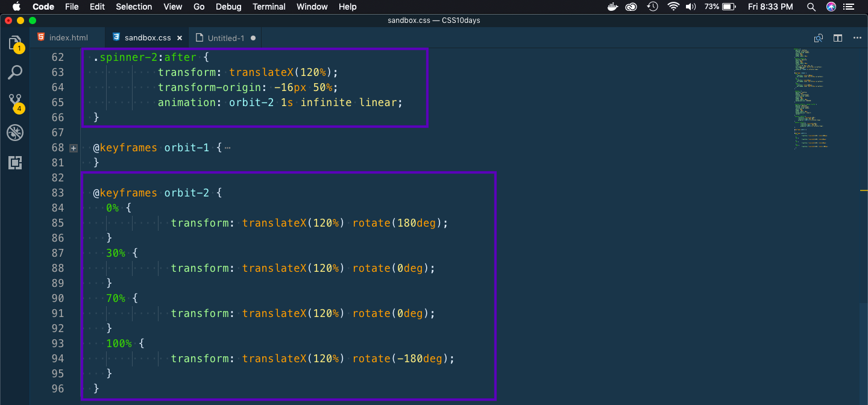The width and height of the screenshot is (868, 405).
Task: Open the Debug menu
Action: [x=228, y=7]
